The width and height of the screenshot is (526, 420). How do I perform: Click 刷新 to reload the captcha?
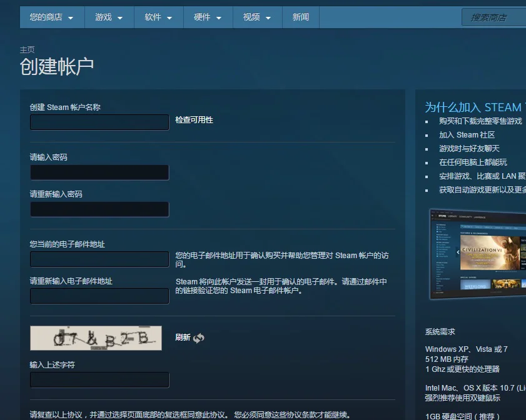point(183,337)
